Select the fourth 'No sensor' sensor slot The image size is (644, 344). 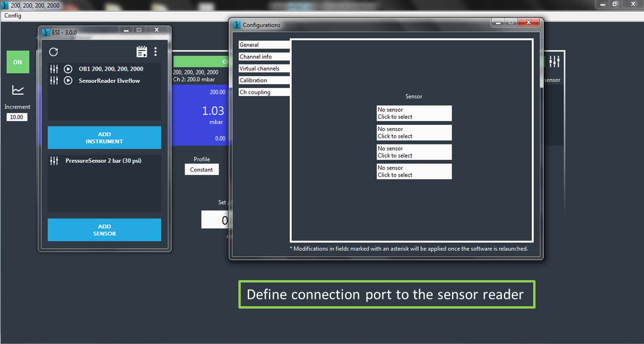(x=414, y=172)
